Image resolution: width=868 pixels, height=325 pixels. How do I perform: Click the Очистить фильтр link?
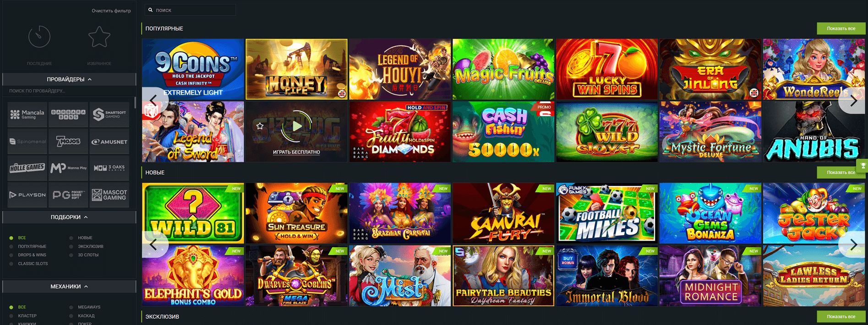111,11
